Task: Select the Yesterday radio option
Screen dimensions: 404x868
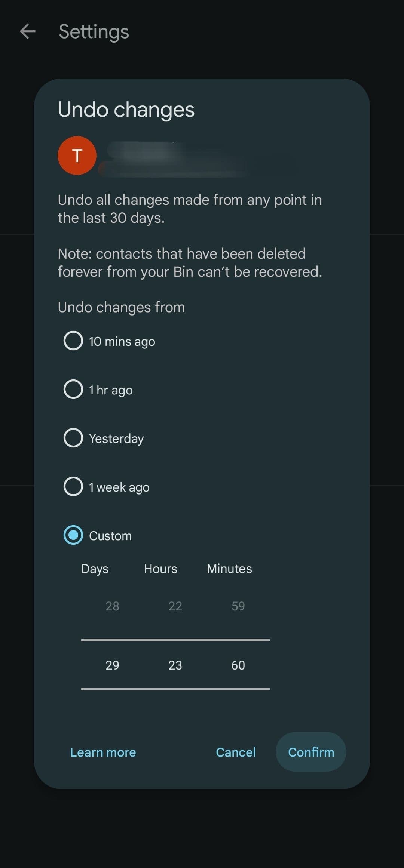Action: [73, 438]
